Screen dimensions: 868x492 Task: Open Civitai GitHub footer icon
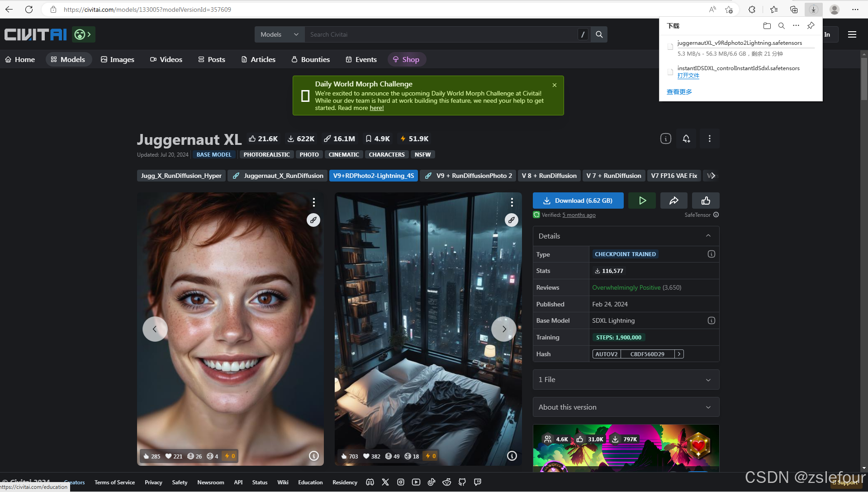(462, 482)
